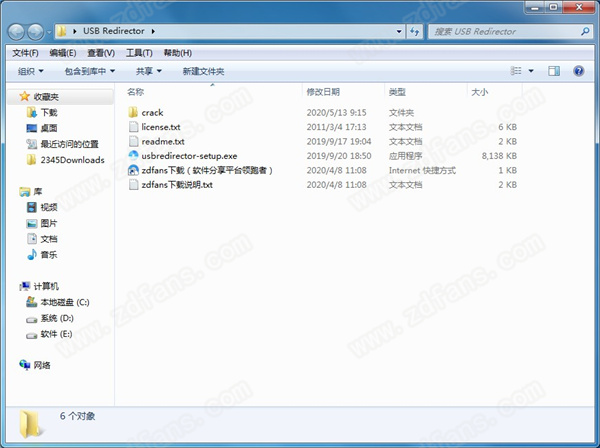600x448 pixels.
Task: Click the 图片 library icon
Action: (31, 223)
